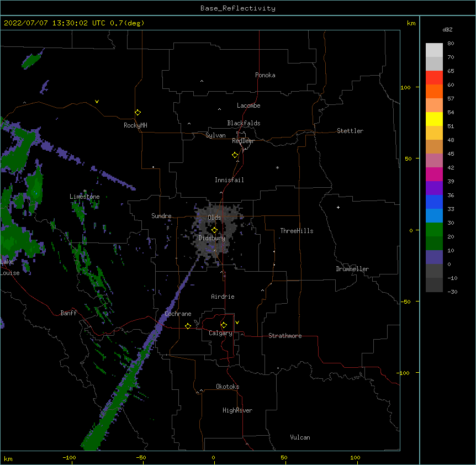Click the Blackfalds label on the map
Image resolution: width=476 pixels, height=465 pixels.
click(x=244, y=123)
